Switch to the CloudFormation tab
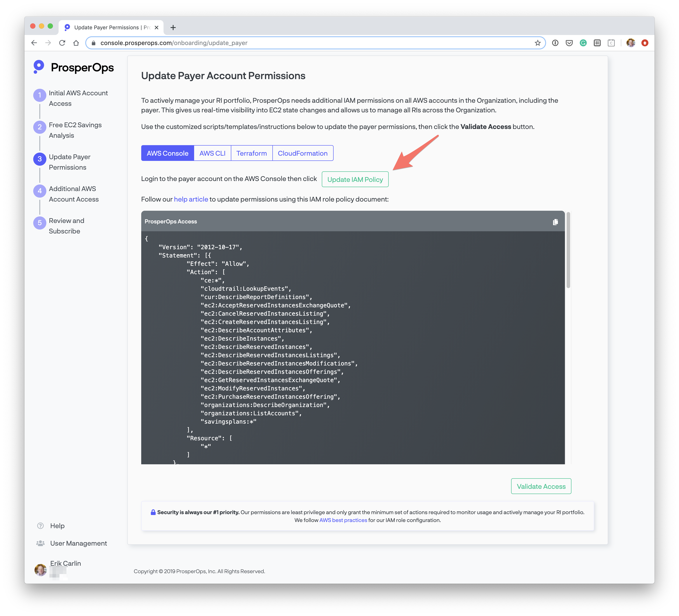 click(303, 153)
